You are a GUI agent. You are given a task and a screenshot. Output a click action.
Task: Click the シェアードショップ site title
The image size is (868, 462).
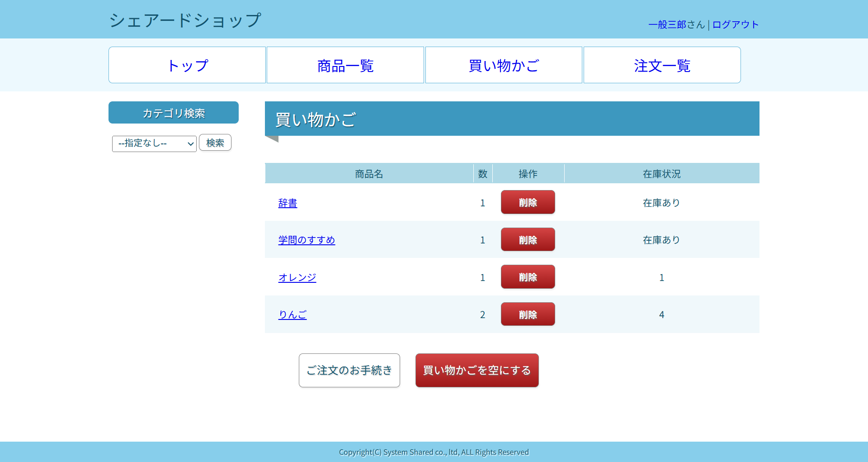coord(185,19)
